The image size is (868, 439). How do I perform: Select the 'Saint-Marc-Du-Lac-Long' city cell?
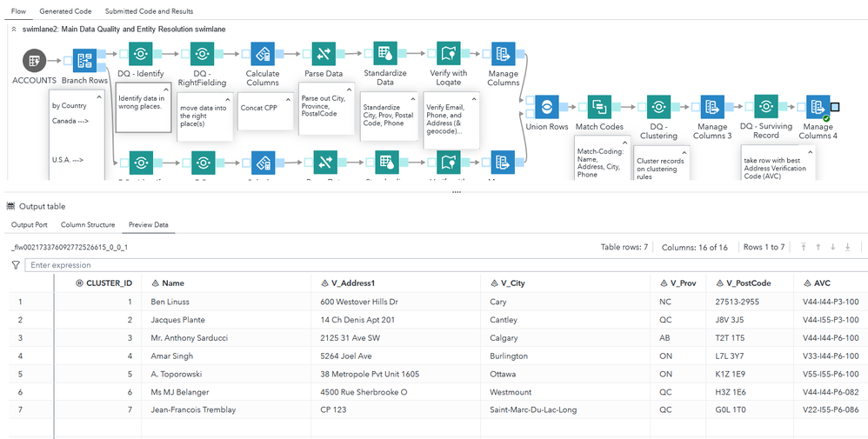565,410
